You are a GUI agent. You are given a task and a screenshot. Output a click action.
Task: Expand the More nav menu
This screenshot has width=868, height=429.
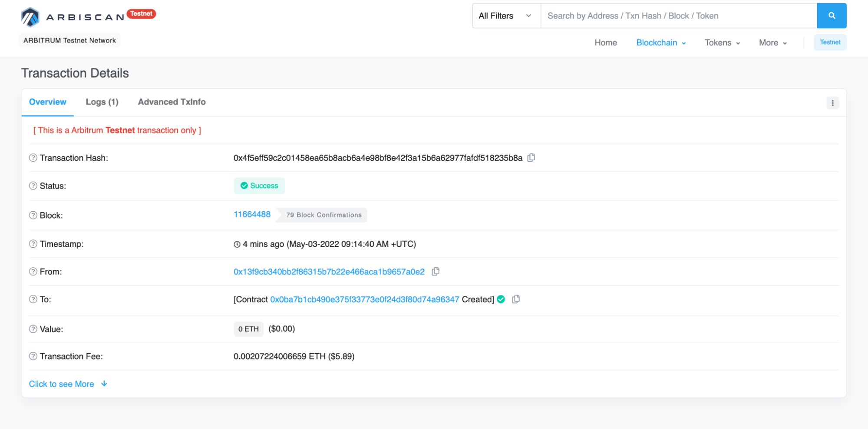tap(772, 43)
